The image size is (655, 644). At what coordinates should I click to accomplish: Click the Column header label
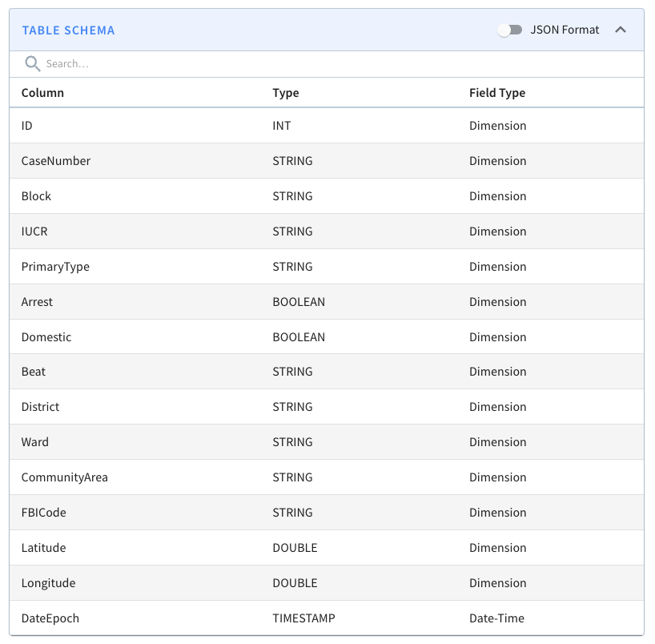(42, 93)
